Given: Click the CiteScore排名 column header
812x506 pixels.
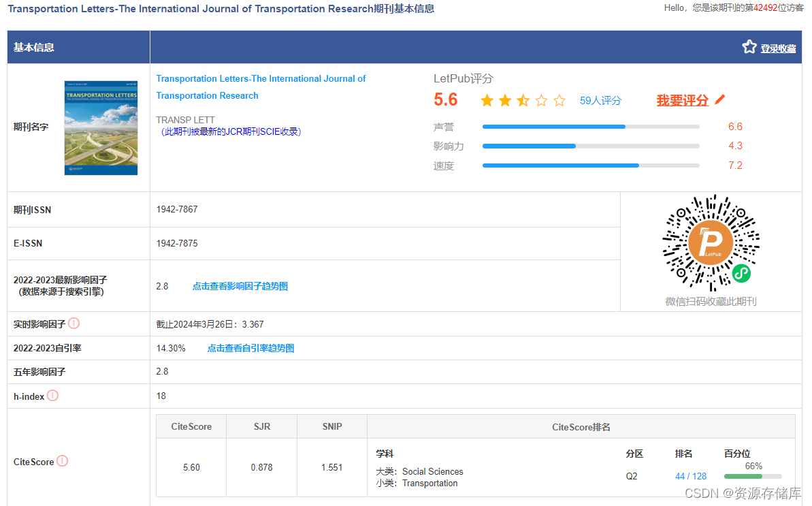Looking at the screenshot, I should click(x=581, y=427).
